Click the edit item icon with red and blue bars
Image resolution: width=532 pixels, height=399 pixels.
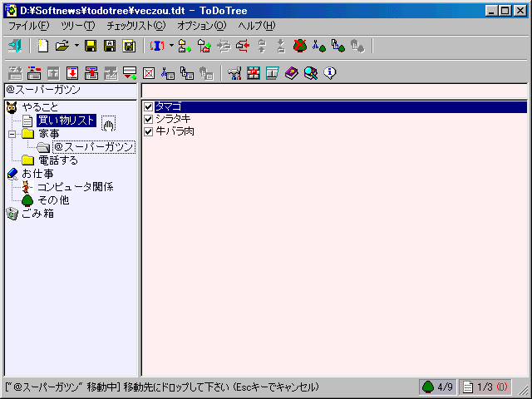pyautogui.click(x=34, y=73)
